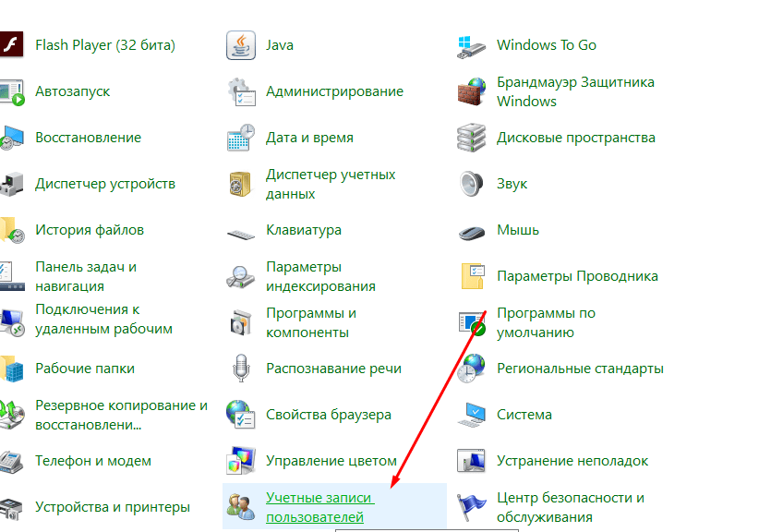Image resolution: width=783 pixels, height=532 pixels.
Task: Open the Java link
Action: [x=280, y=45]
